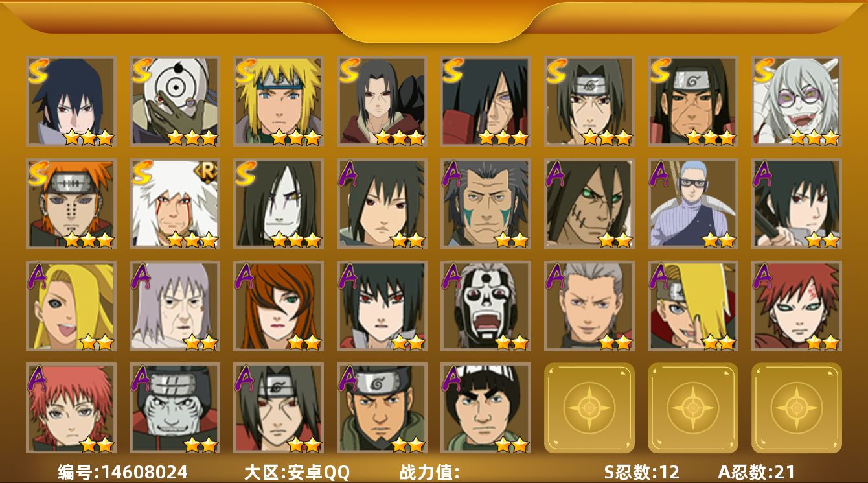Click the account number 14608024 label
This screenshot has width=868, height=483.
(123, 472)
